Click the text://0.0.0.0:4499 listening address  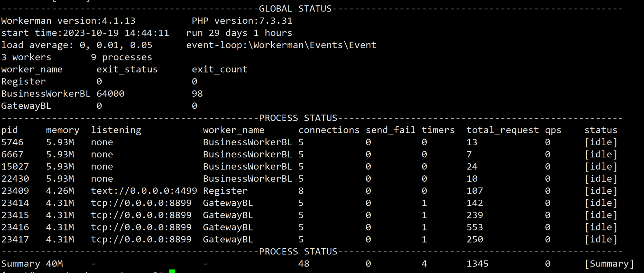point(144,191)
